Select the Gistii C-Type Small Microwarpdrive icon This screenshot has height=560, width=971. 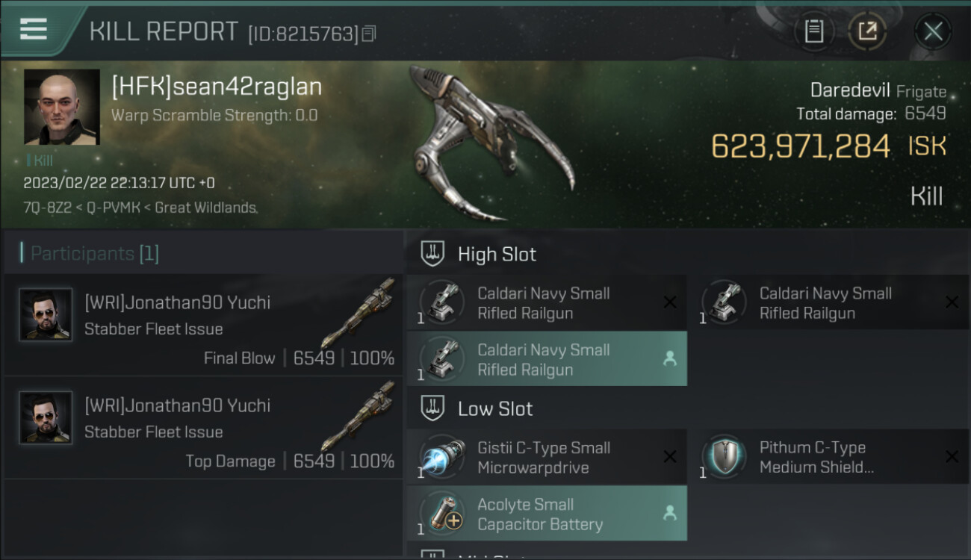(x=441, y=457)
